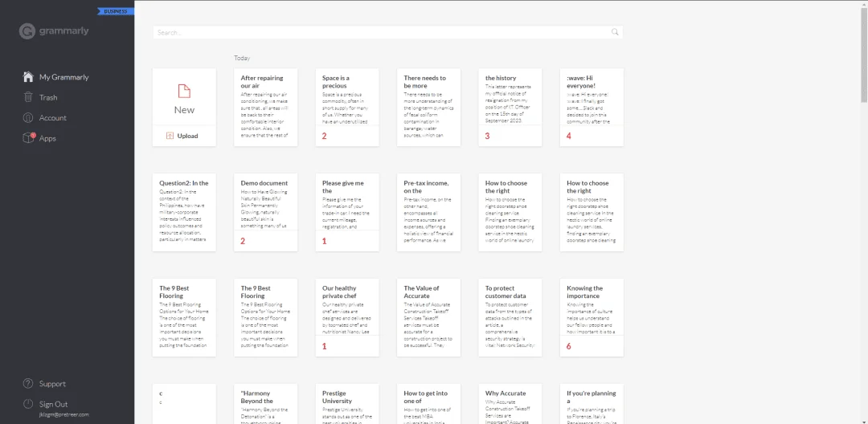Click the New document page icon
868x424 pixels.
[x=184, y=92]
